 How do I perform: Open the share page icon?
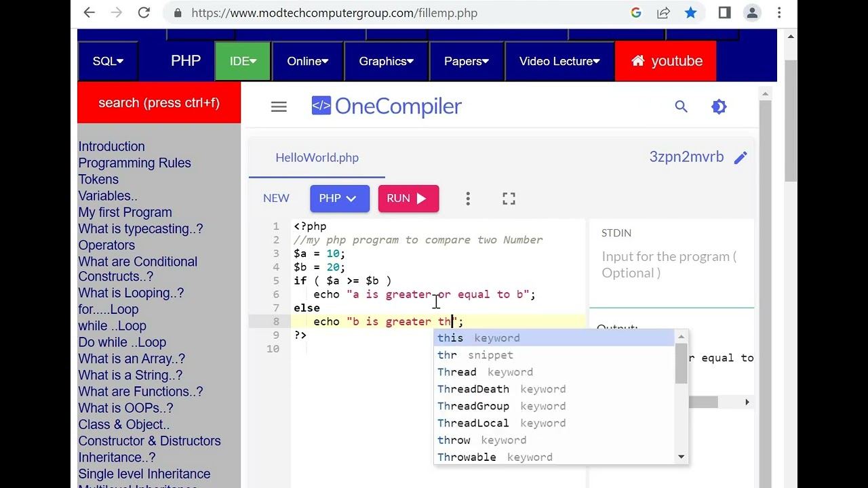(663, 13)
